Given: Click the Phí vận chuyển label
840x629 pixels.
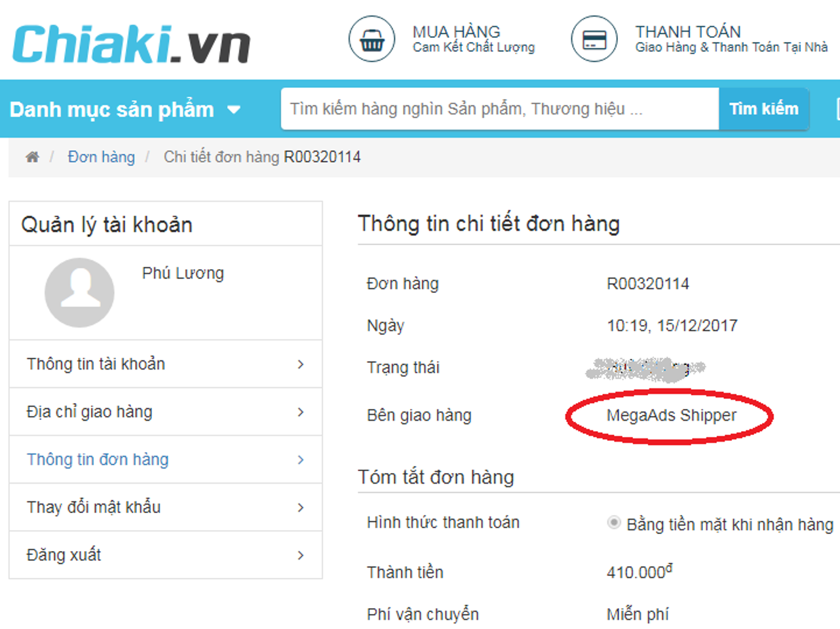Looking at the screenshot, I should 423,615.
